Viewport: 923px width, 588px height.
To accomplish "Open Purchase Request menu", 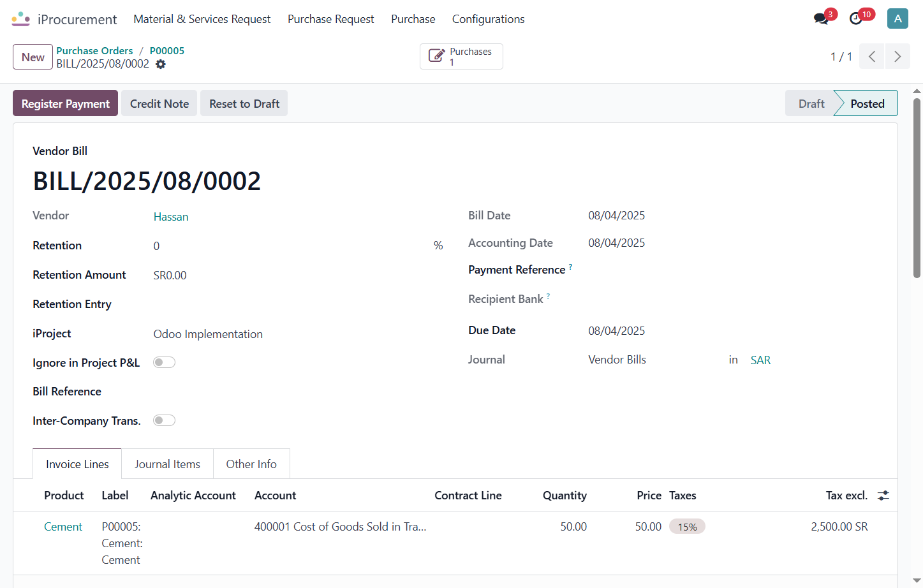I will click(x=330, y=19).
